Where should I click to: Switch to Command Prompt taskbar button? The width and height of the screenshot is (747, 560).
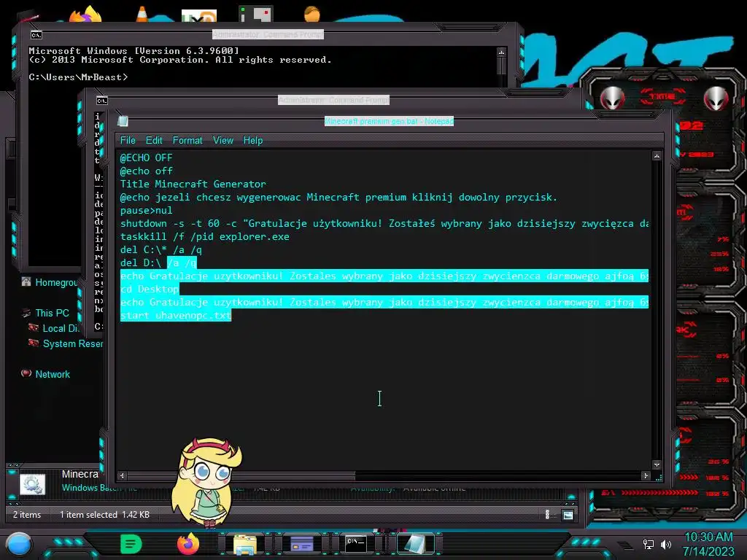[356, 543]
